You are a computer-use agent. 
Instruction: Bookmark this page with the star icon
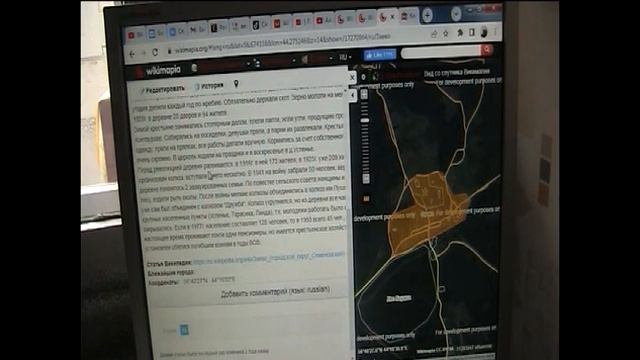446,34
